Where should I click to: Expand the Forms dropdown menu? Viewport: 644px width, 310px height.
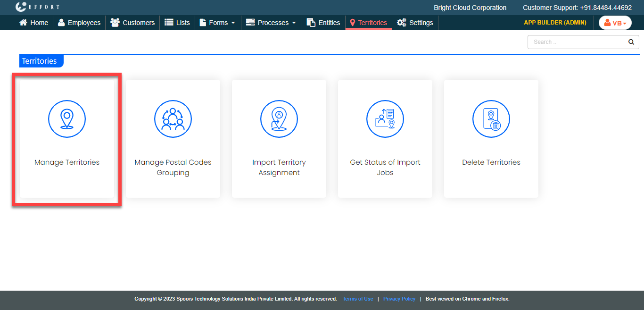[217, 23]
